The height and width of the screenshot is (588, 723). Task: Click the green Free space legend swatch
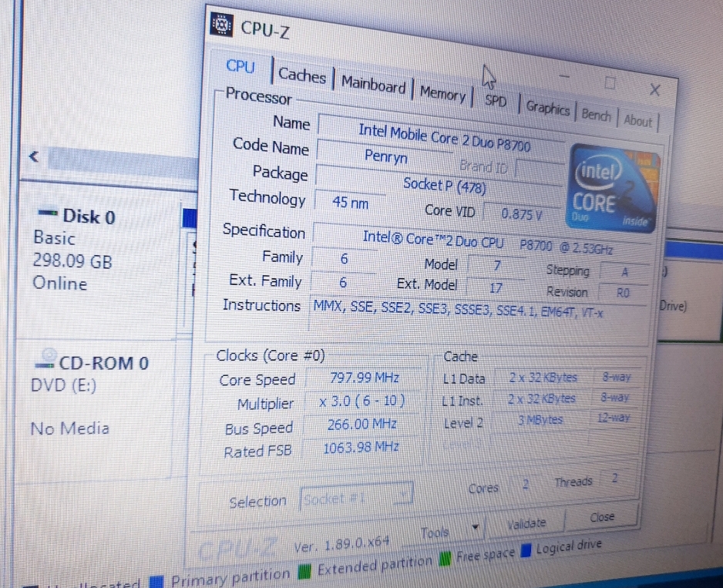(446, 556)
